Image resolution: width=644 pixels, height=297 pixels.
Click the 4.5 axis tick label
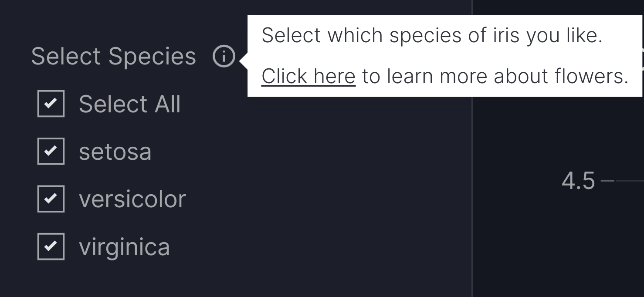click(x=578, y=181)
